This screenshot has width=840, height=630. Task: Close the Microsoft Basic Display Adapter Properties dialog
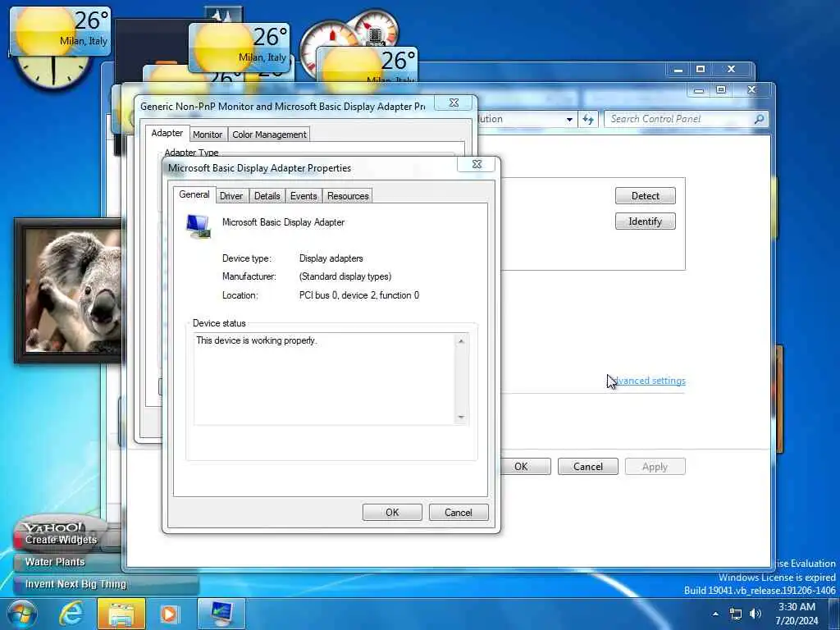[477, 164]
